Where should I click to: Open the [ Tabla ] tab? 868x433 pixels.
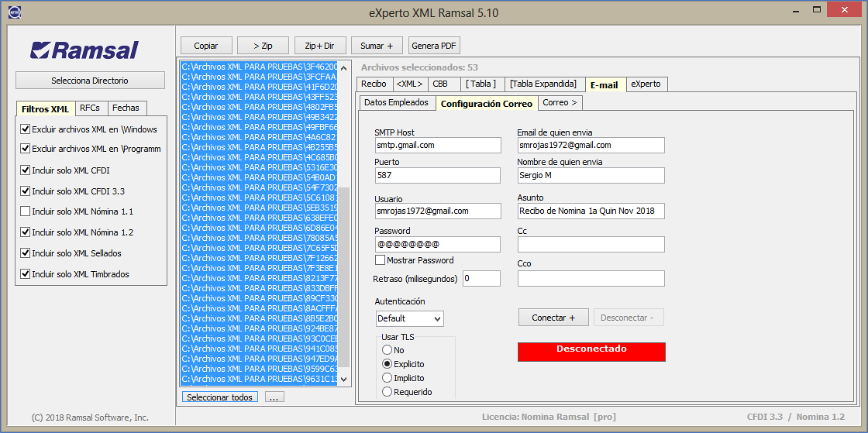point(481,84)
